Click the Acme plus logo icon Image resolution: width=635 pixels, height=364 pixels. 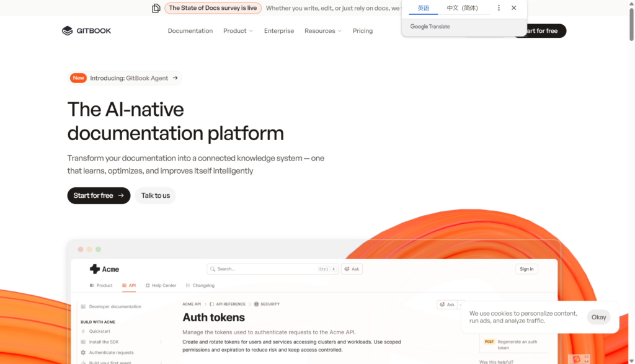[x=95, y=269]
